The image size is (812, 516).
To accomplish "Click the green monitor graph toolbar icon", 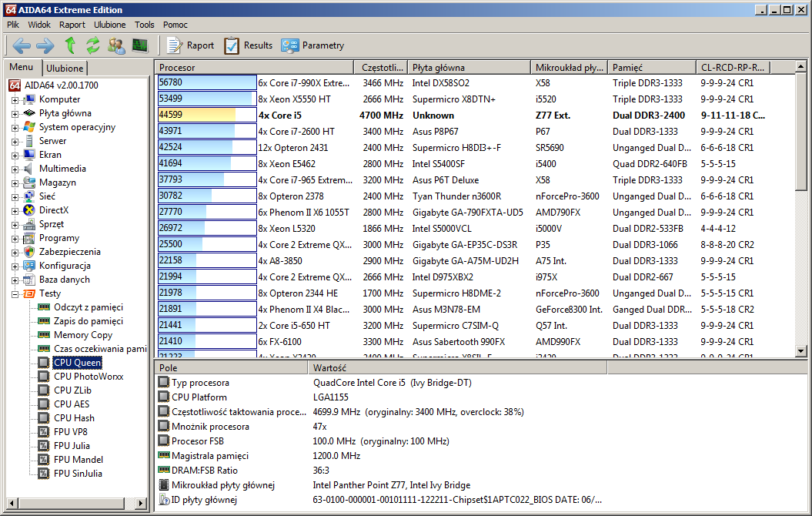I will (140, 45).
